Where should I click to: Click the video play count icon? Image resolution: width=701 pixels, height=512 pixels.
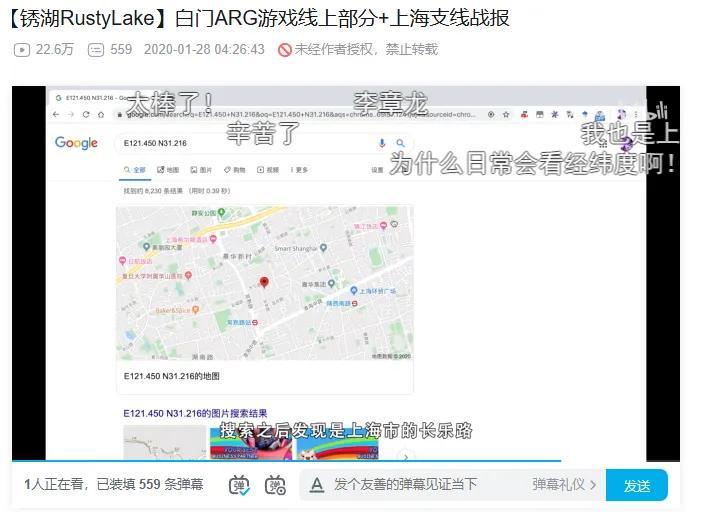(21, 49)
